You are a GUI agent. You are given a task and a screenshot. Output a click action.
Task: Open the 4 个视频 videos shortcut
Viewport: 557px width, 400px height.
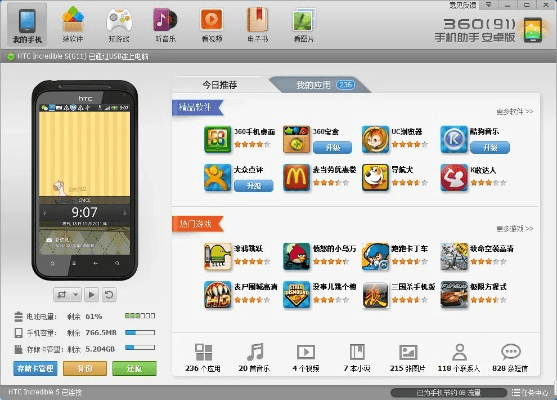306,358
